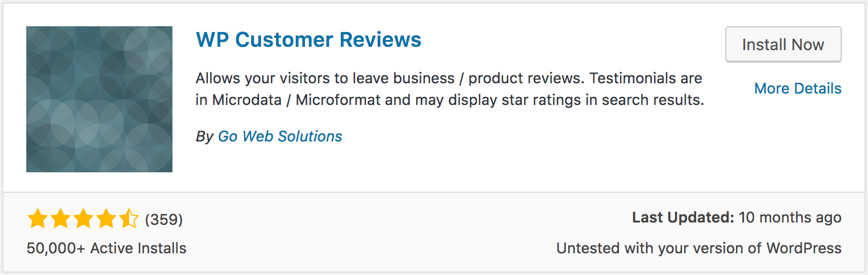Visit the Go Web Solutions author link
The height and width of the screenshot is (275, 868).
click(x=280, y=136)
